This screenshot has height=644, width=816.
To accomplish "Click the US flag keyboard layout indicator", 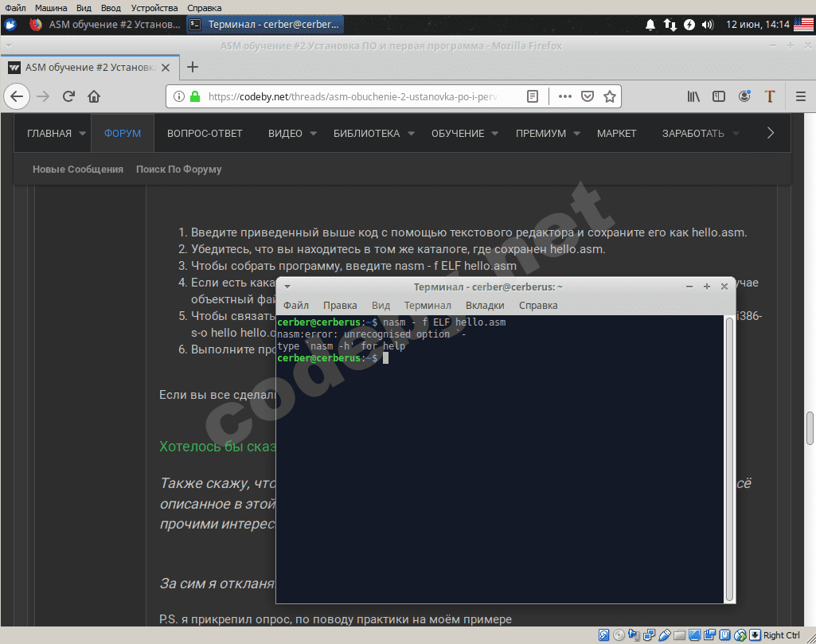I will (803, 25).
